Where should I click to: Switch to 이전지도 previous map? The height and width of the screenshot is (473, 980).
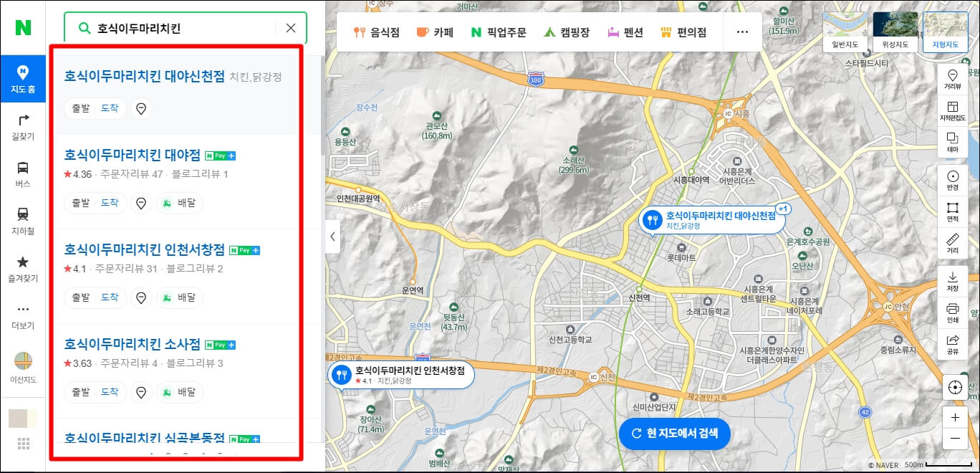23,368
